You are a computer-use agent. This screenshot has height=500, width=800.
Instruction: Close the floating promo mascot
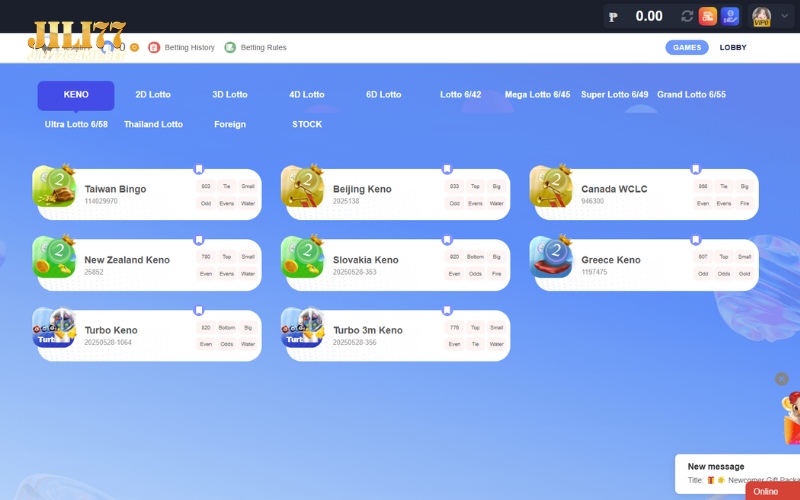coord(781,379)
